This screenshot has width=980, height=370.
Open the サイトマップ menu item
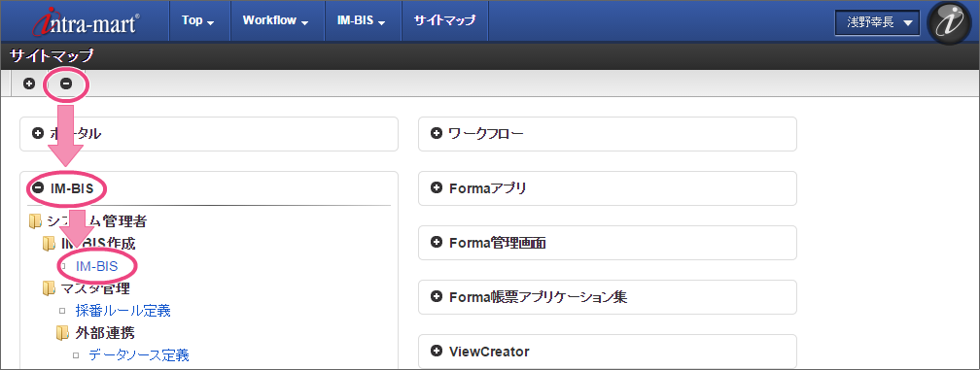click(x=444, y=20)
